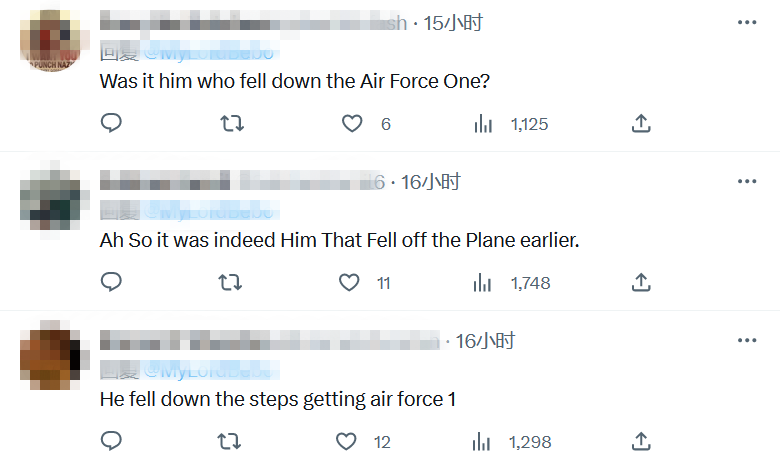Like the tweet with 6 likes
The width and height of the screenshot is (780, 463).
(x=351, y=124)
